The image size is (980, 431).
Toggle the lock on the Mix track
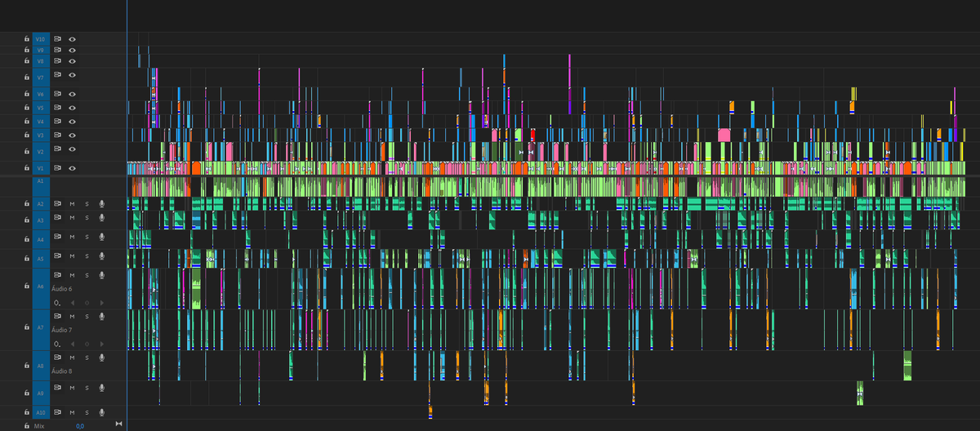[26, 426]
